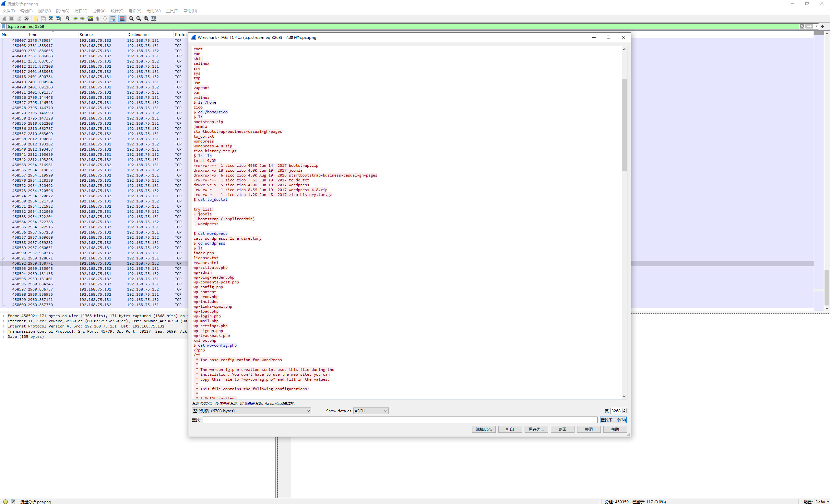Expand the Internet Protocol Version 4 row

[x=3, y=326]
